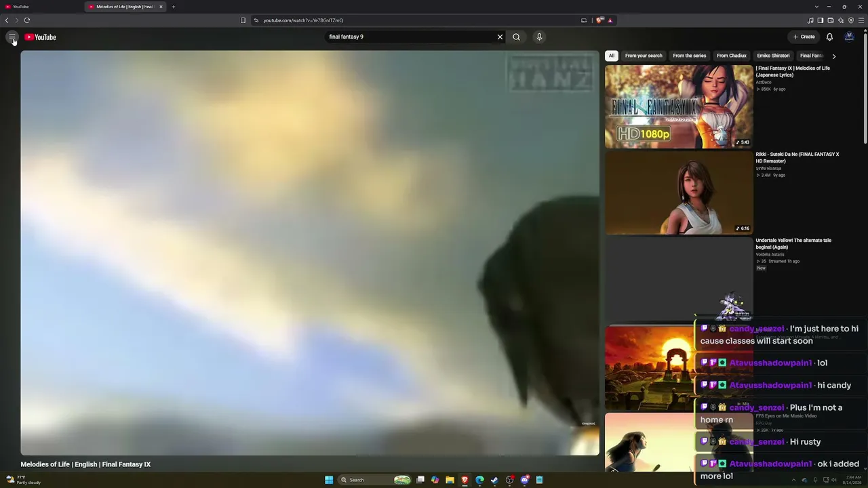Viewport: 868px width, 488px height.
Task: Select the From Chadiux chip
Action: tap(732, 56)
